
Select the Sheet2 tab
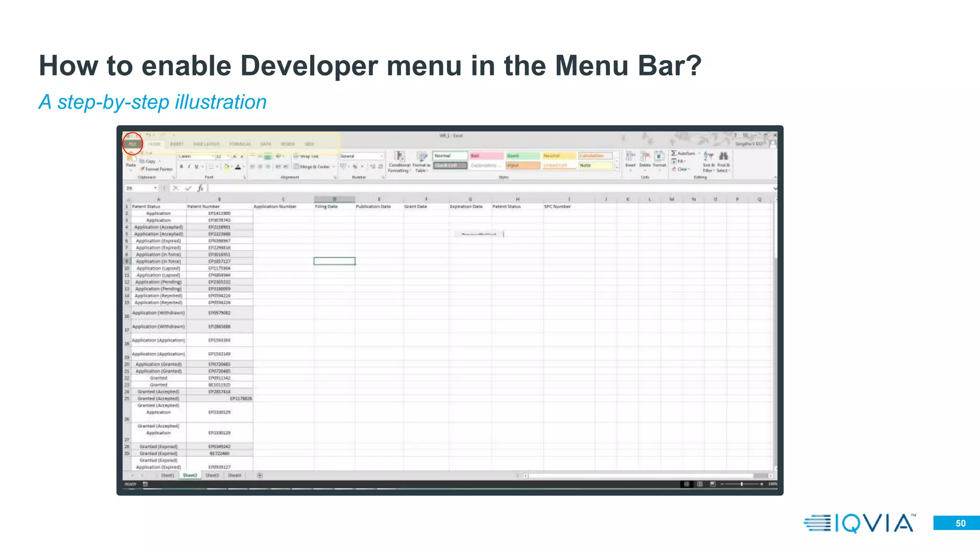(x=190, y=475)
